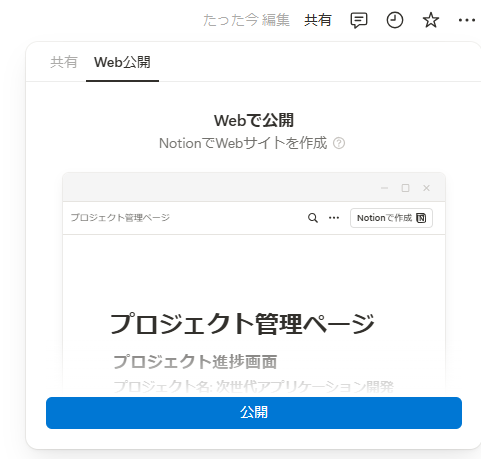Image resolution: width=481 pixels, height=459 pixels.
Task: Click the プロジェクト進捗画面 heading in preview
Action: pos(195,362)
